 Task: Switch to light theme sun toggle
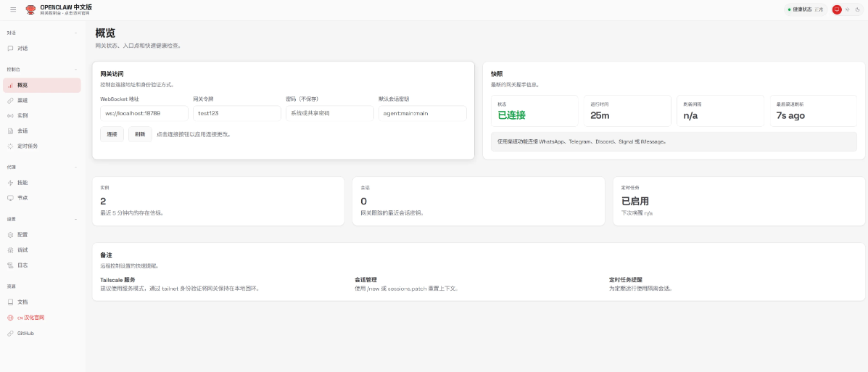coord(847,9)
